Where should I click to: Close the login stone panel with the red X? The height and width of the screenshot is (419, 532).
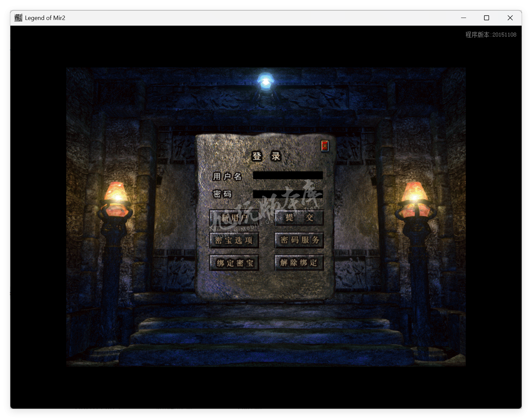(x=325, y=146)
